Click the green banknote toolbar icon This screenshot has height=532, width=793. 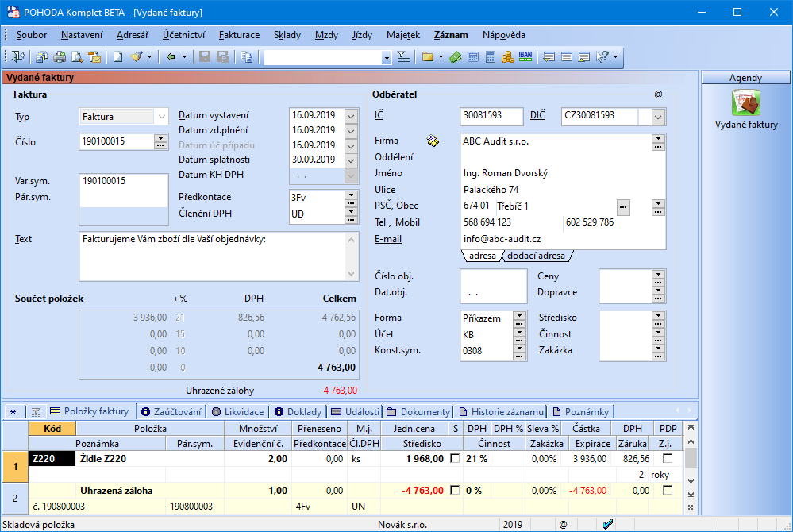(x=456, y=56)
